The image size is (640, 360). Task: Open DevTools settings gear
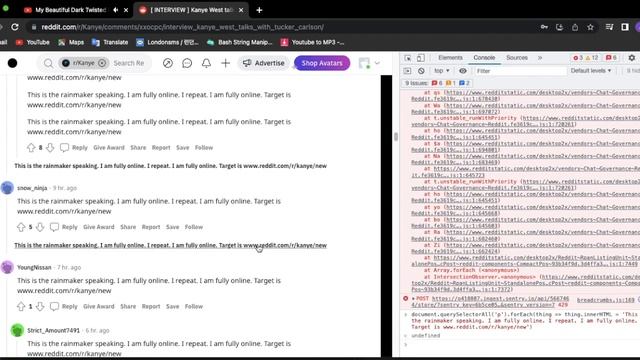pos(631,58)
